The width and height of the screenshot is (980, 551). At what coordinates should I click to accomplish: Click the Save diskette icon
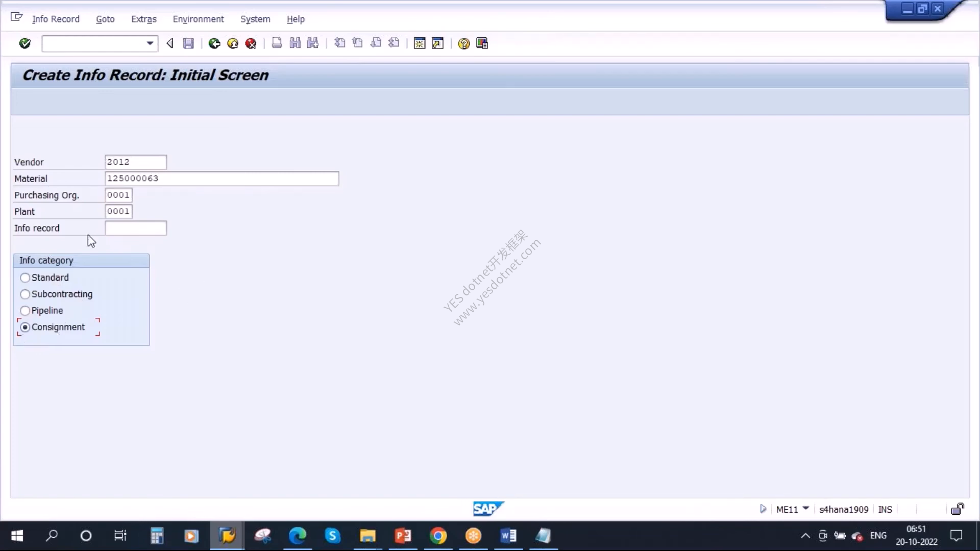tap(188, 43)
